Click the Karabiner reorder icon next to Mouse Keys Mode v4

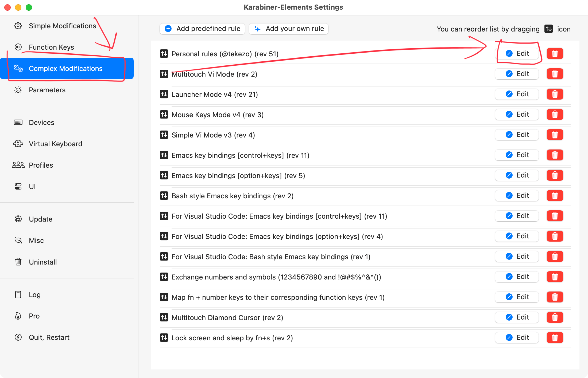point(165,115)
